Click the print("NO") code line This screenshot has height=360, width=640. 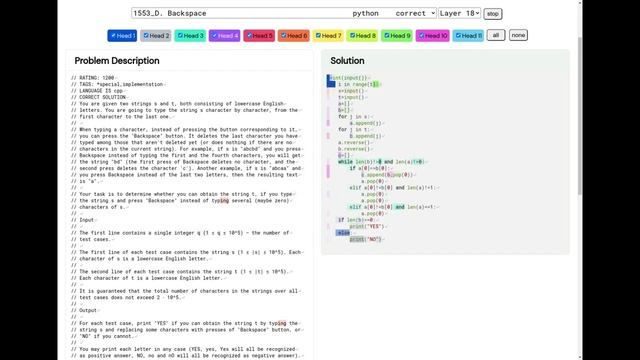[x=365, y=239]
